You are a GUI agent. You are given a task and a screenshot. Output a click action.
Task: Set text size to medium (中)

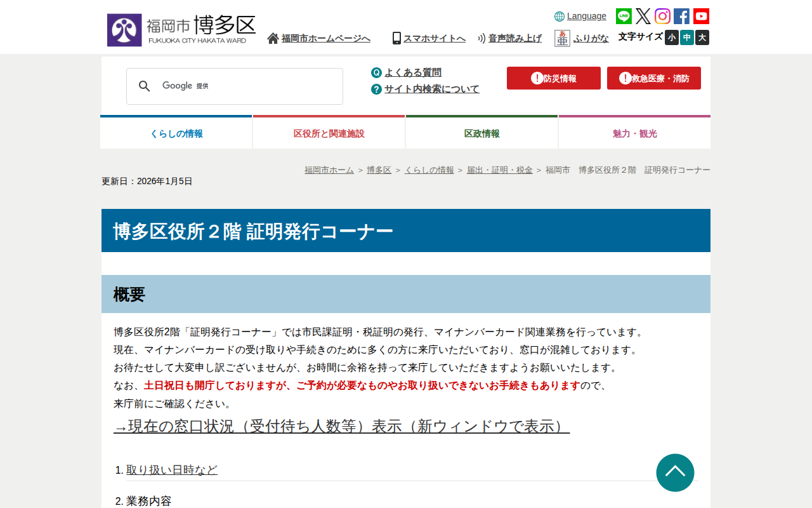tap(687, 37)
